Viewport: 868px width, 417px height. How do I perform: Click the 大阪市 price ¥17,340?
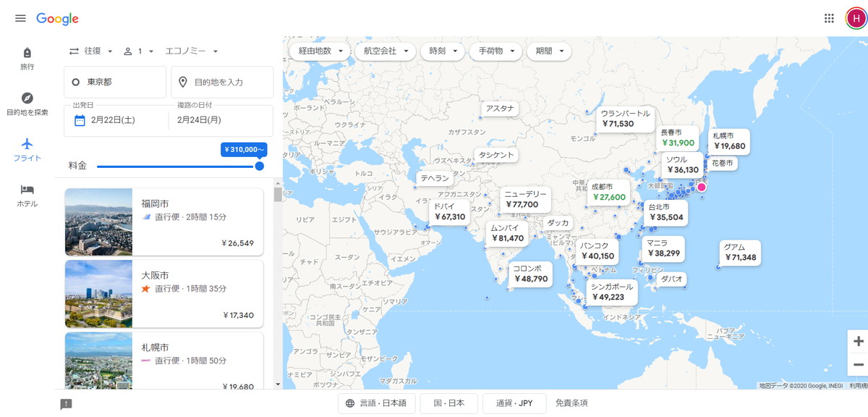(x=238, y=315)
